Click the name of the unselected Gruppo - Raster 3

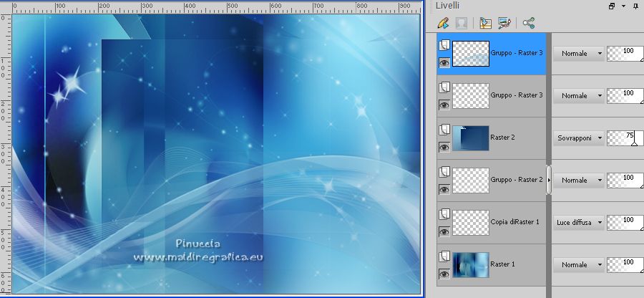coord(517,95)
